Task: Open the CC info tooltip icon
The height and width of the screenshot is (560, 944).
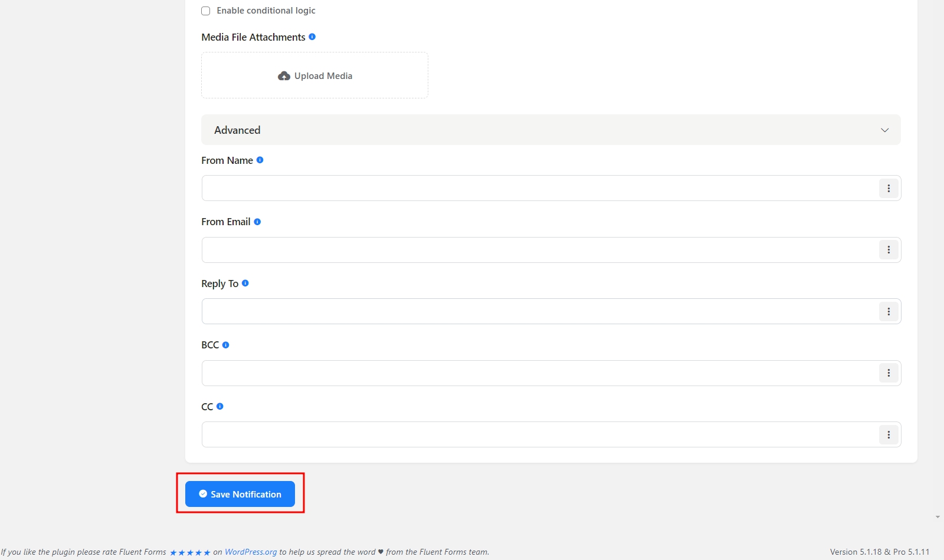Action: [x=220, y=406]
